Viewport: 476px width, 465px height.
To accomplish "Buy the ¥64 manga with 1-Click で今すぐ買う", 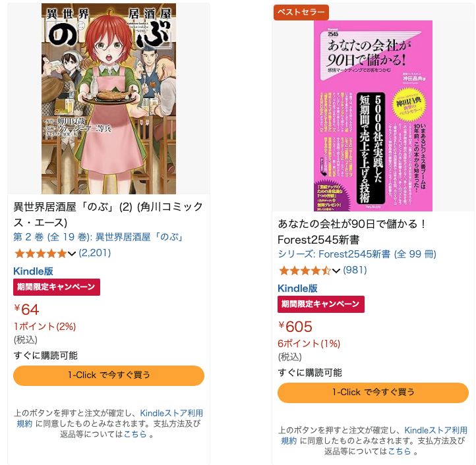I will tap(109, 375).
